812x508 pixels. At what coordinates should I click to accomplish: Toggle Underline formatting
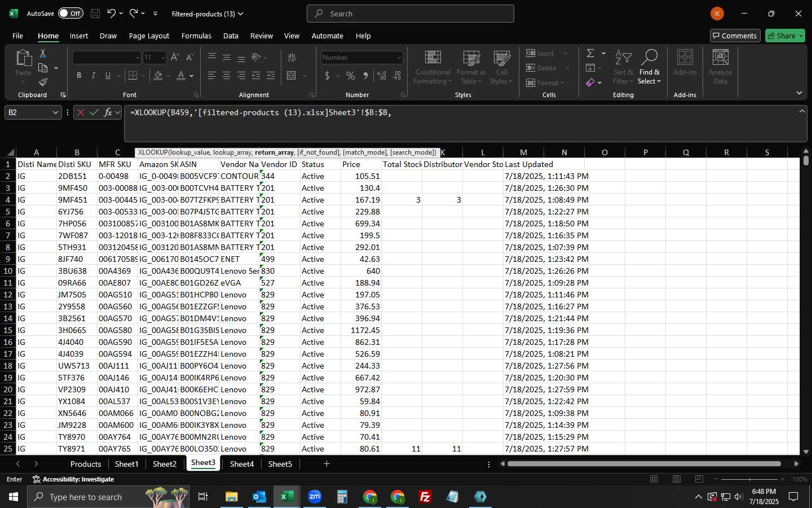click(x=108, y=76)
